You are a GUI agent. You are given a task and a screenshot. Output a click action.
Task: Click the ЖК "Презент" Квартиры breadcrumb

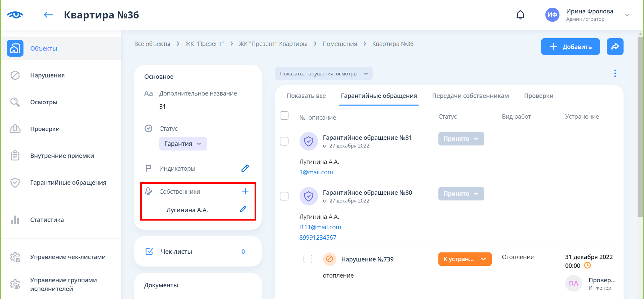point(273,44)
